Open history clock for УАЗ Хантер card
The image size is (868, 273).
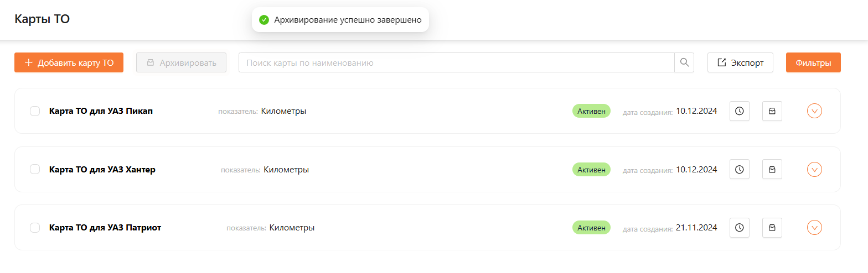click(x=739, y=170)
